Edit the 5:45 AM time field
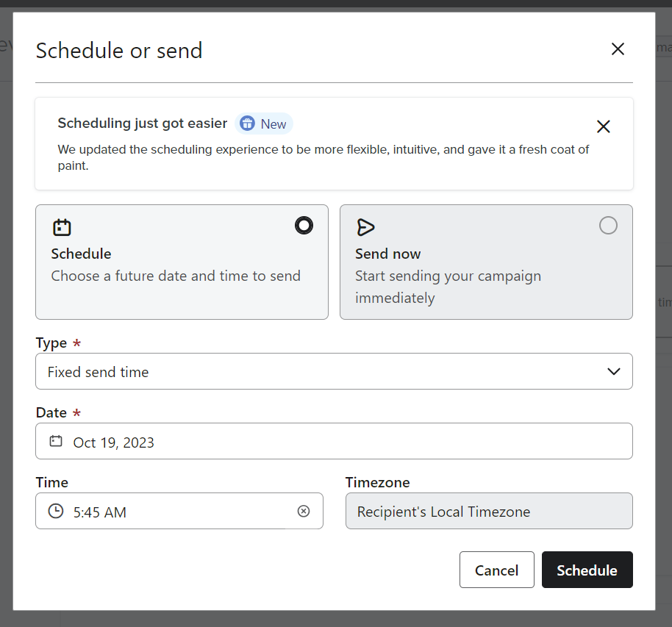The width and height of the screenshot is (672, 627). (x=179, y=511)
